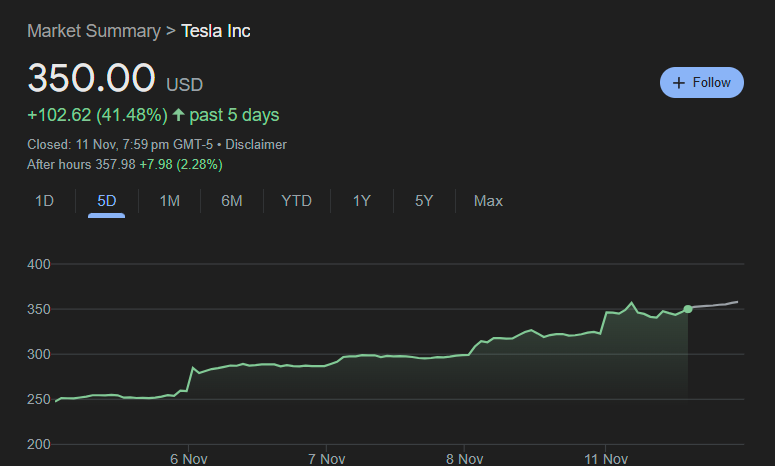The image size is (775, 466).
Task: View the 1Y chart range
Action: (362, 201)
